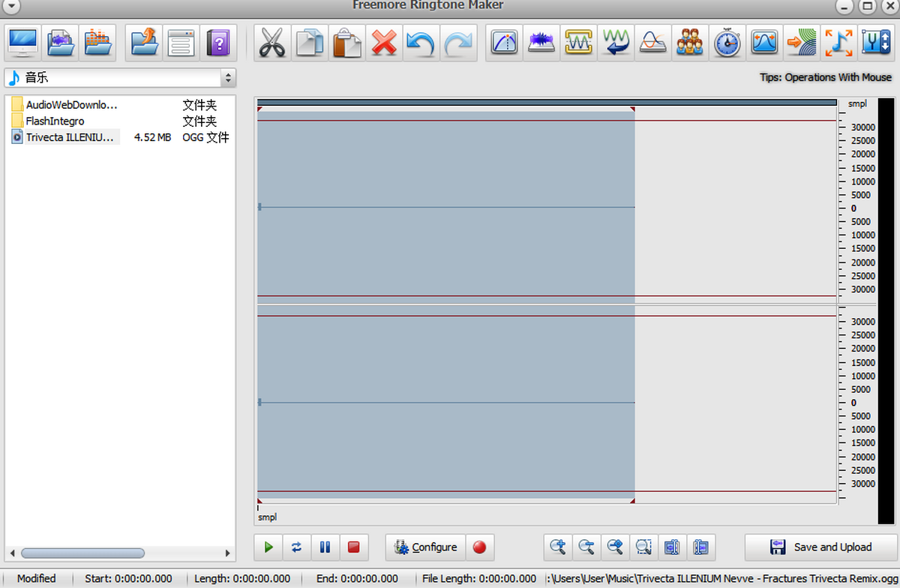The image size is (900, 588).
Task: Click Save and Upload button
Action: click(x=820, y=547)
